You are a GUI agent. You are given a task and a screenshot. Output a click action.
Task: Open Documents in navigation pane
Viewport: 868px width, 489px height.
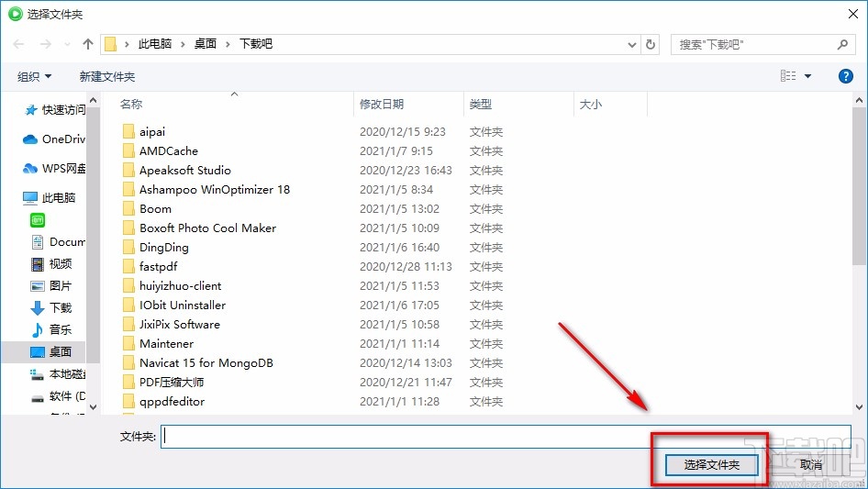point(59,242)
